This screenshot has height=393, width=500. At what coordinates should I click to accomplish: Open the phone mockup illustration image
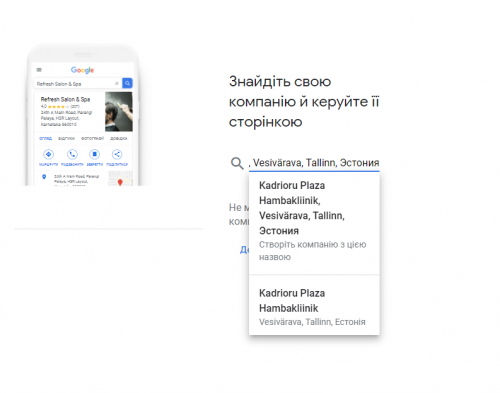[x=83, y=115]
